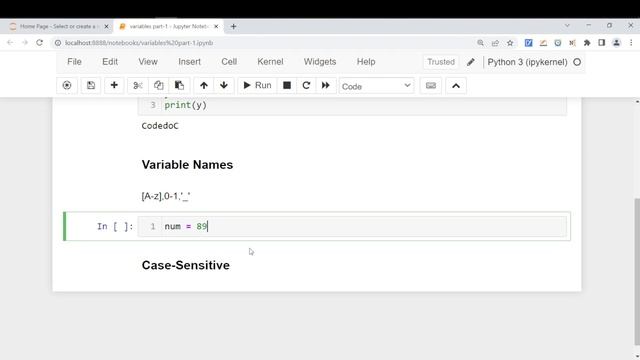Click the notebook vertical scrollbar thumb

pos(637,272)
